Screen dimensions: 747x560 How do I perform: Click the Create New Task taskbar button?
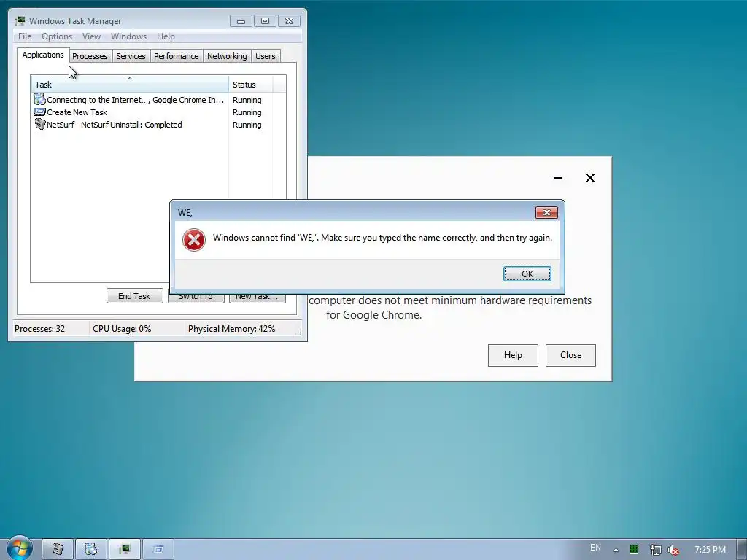pos(158,550)
